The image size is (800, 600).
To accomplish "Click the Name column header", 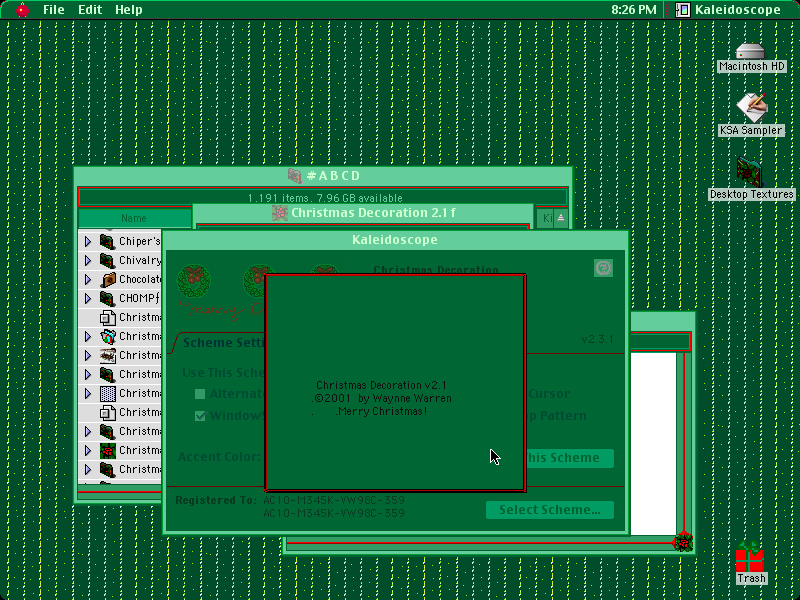I will point(134,218).
